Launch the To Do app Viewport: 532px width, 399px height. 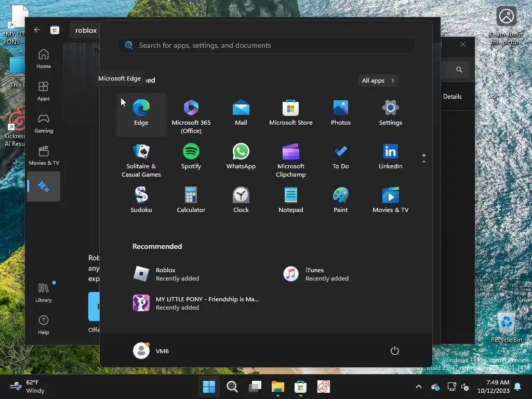[x=341, y=159]
